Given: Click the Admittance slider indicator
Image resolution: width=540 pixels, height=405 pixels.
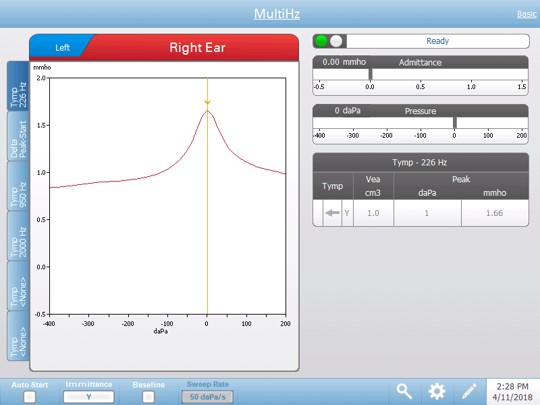Looking at the screenshot, I should point(371,74).
